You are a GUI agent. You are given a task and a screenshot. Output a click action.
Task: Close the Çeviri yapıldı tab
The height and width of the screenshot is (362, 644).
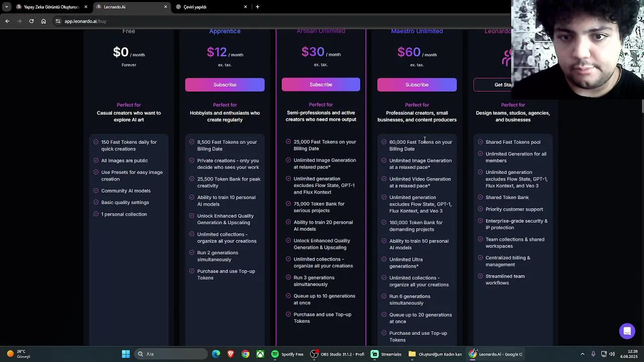(x=246, y=7)
